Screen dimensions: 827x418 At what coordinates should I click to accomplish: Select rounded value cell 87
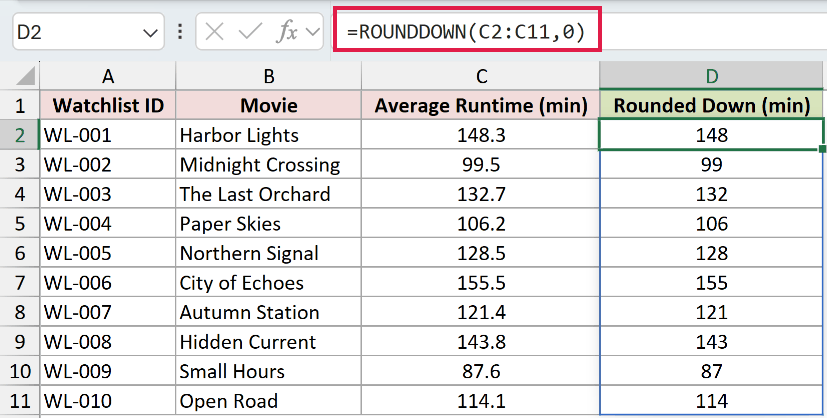[x=711, y=371]
